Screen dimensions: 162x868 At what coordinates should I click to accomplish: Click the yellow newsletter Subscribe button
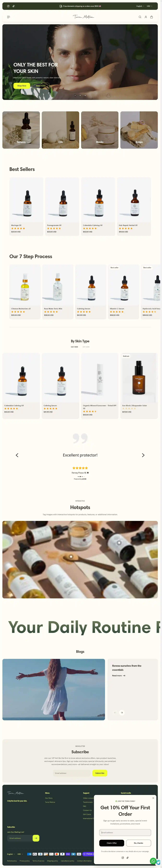100,773
